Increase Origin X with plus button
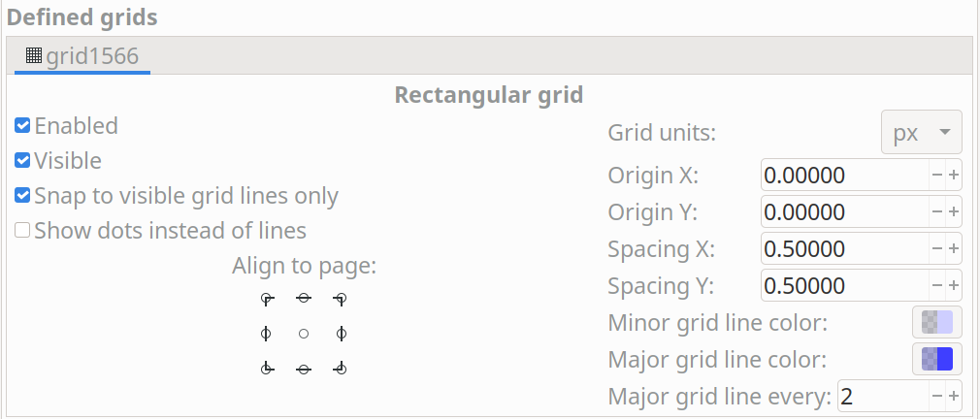980x419 pixels. [x=954, y=176]
